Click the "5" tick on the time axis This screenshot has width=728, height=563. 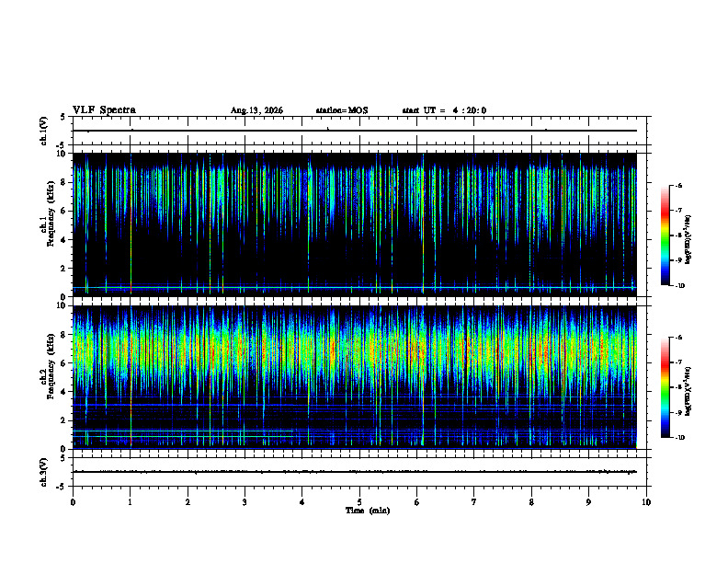[359, 502]
